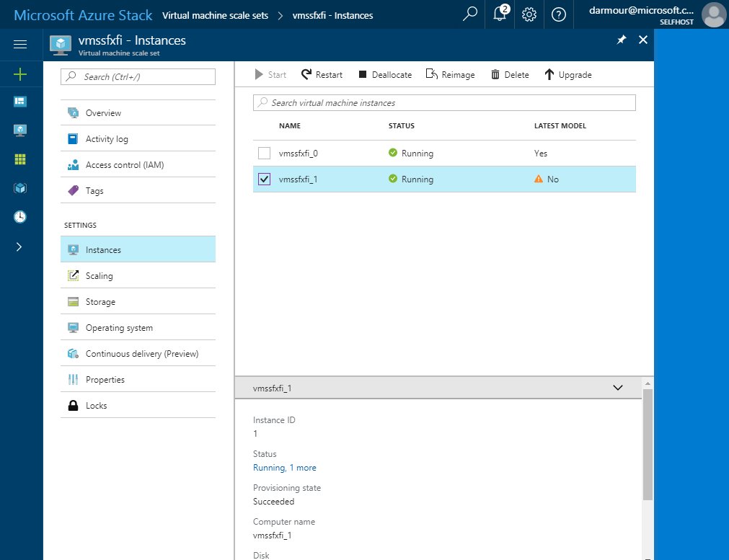Open Storage settings
This screenshot has height=560, width=729.
tap(138, 301)
